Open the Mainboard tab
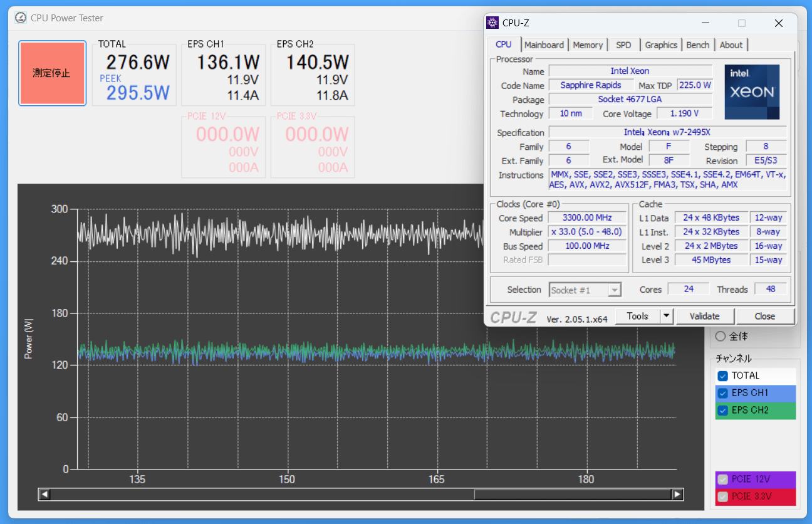The height and width of the screenshot is (524, 812). click(x=544, y=45)
